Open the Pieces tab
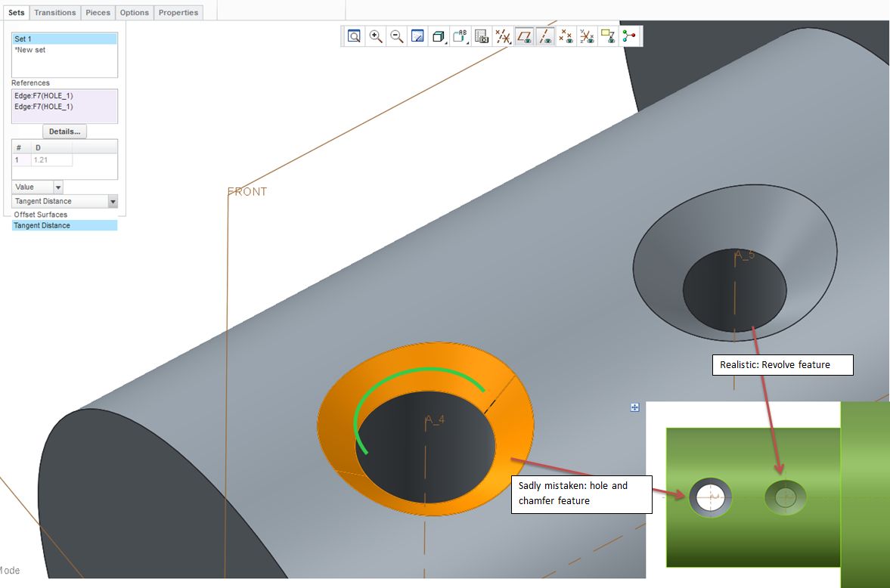This screenshot has width=890, height=588. 98,13
